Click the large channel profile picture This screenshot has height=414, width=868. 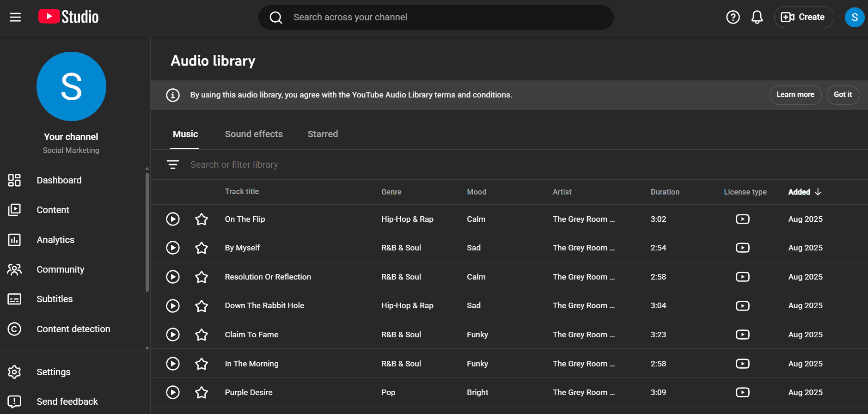pyautogui.click(x=71, y=86)
